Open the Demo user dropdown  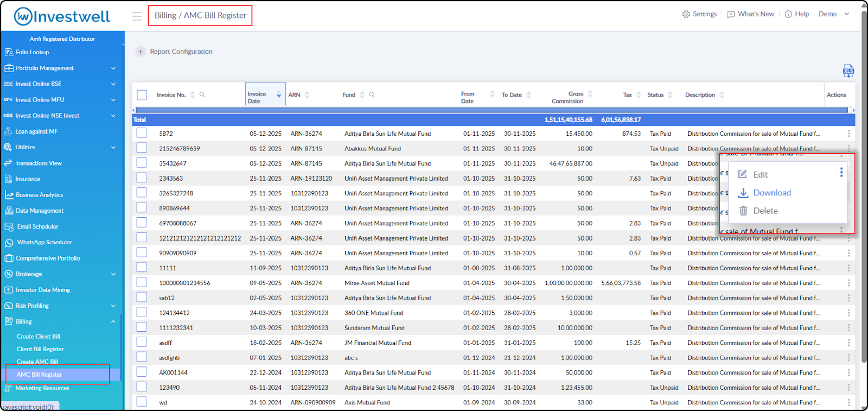(834, 14)
